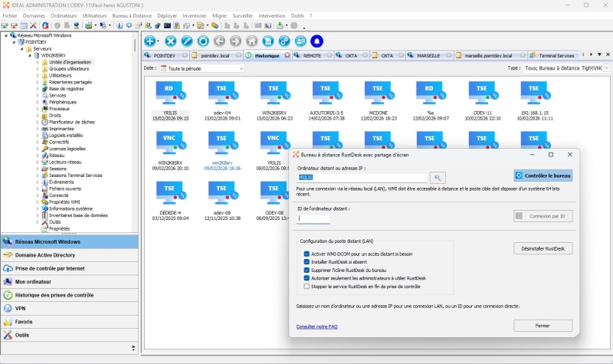Click the Désinstaller RustDesk button
Screen dimensions: 613x364
tap(543, 248)
